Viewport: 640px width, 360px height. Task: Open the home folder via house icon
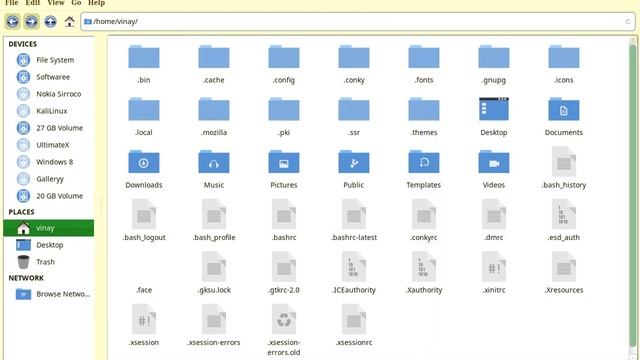click(x=70, y=21)
